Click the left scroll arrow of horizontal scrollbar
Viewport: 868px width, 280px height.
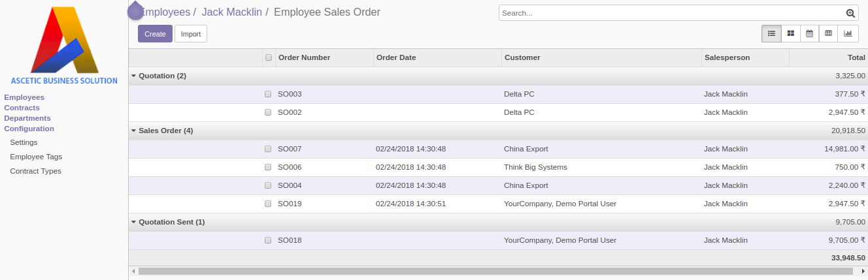[133, 271]
